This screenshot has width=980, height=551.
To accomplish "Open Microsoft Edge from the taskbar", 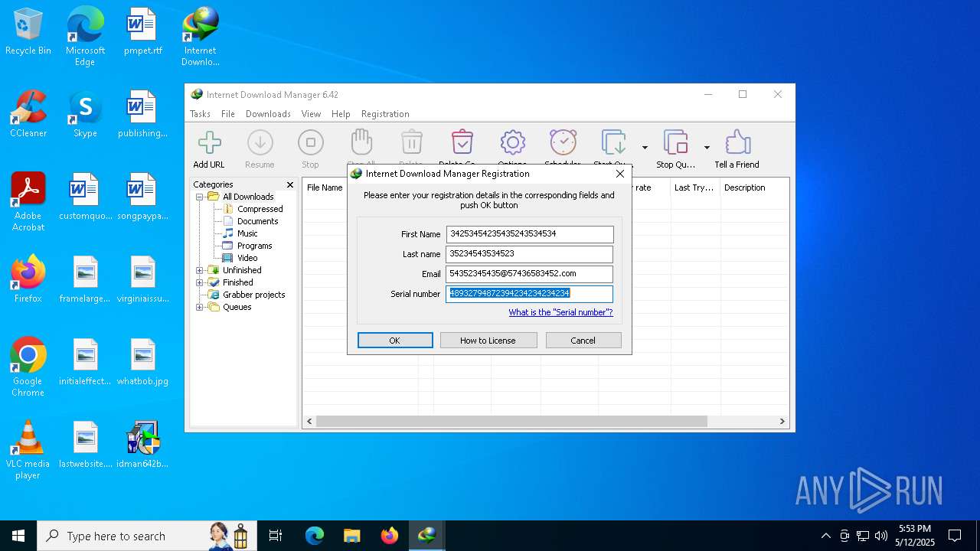I will 315,536.
